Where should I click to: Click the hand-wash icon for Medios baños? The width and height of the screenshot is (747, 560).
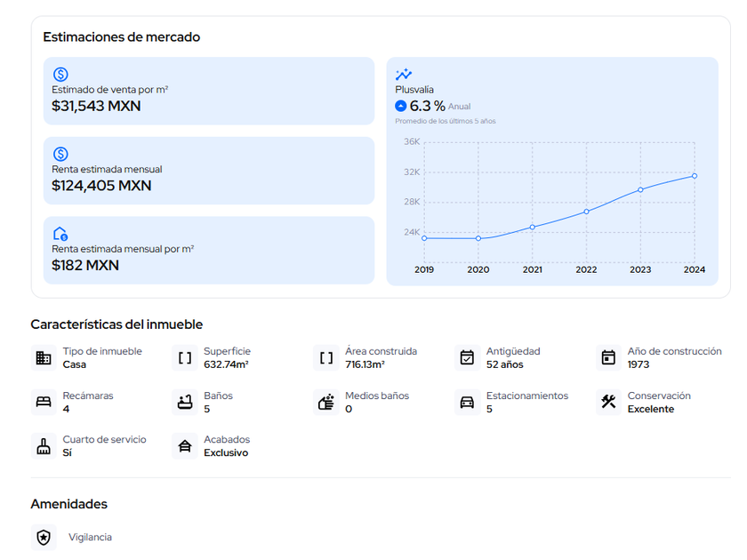pos(326,402)
